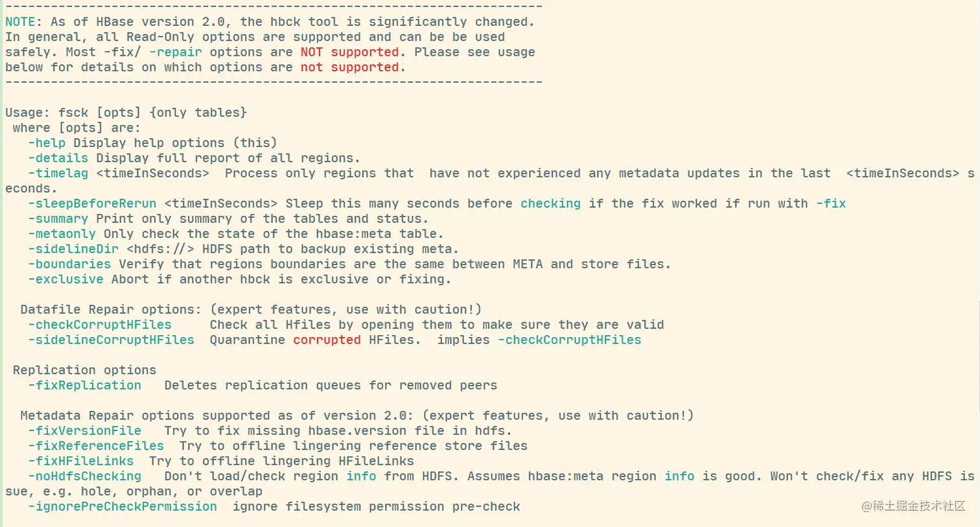
Task: Click the -timelag option keyword
Action: point(58,173)
